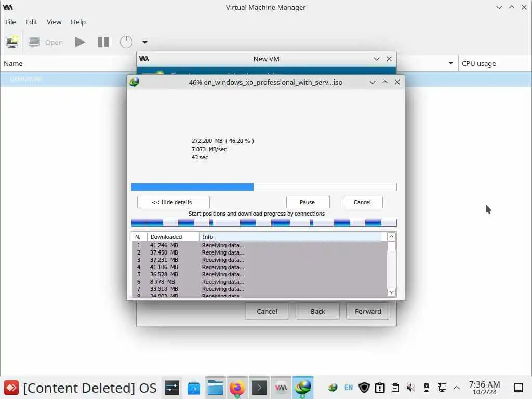
Task: Select connection row 5 with 36.528 MB
Action: (259, 274)
